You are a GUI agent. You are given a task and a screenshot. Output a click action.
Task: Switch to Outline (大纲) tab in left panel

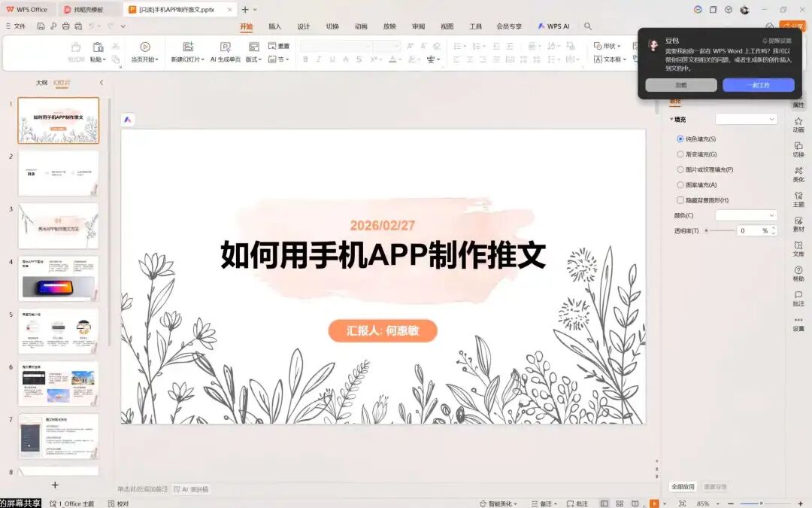click(x=41, y=83)
